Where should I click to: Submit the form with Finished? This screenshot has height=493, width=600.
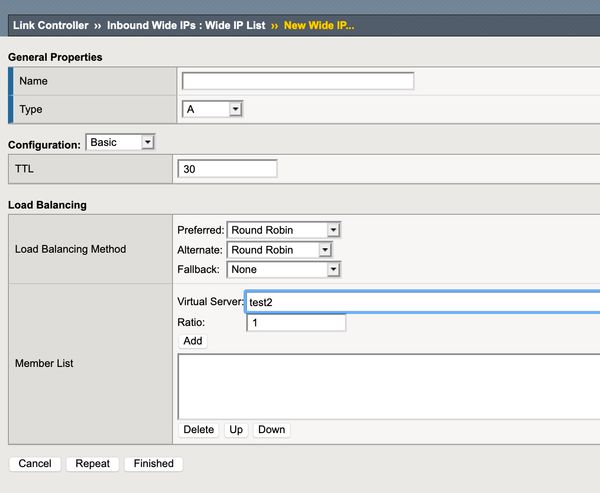coord(153,464)
